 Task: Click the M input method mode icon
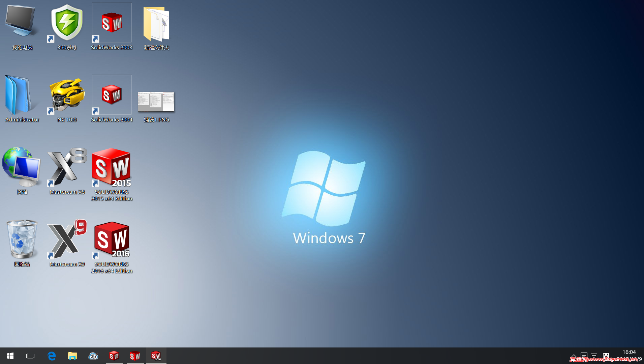point(606,356)
